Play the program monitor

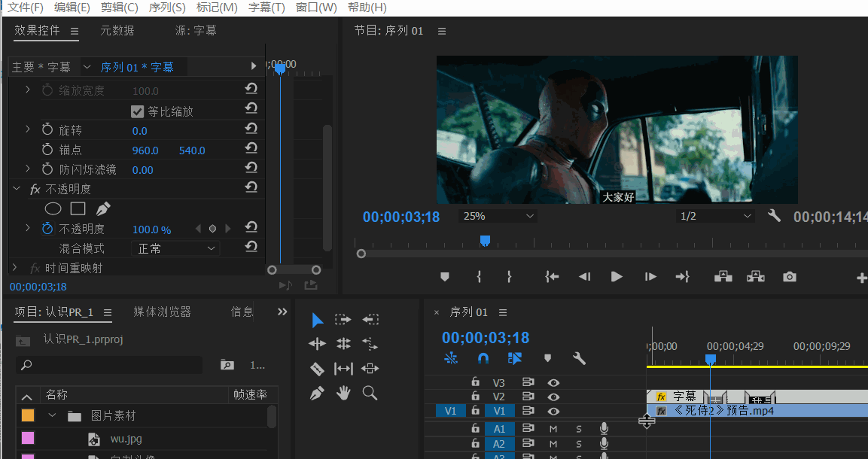(x=616, y=277)
